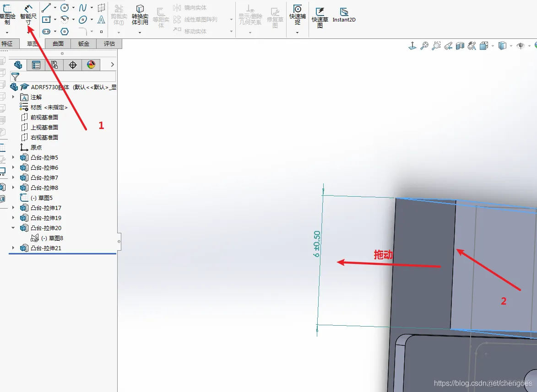Click the Section View icon
537x392 pixels.
460,46
